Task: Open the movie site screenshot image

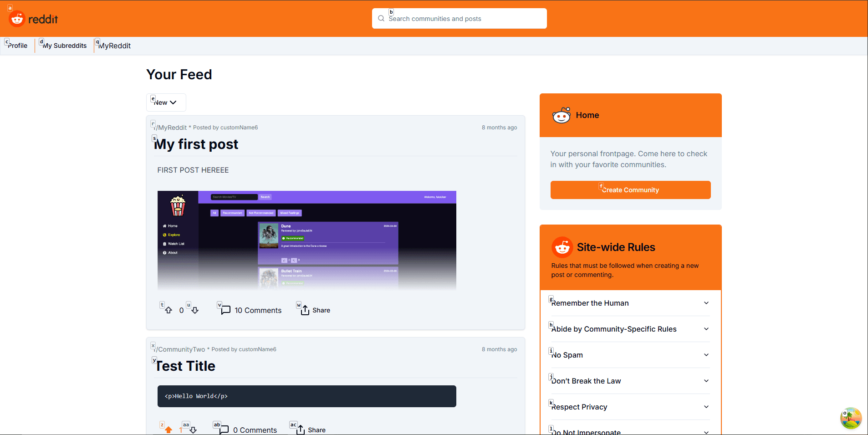Action: click(x=307, y=241)
